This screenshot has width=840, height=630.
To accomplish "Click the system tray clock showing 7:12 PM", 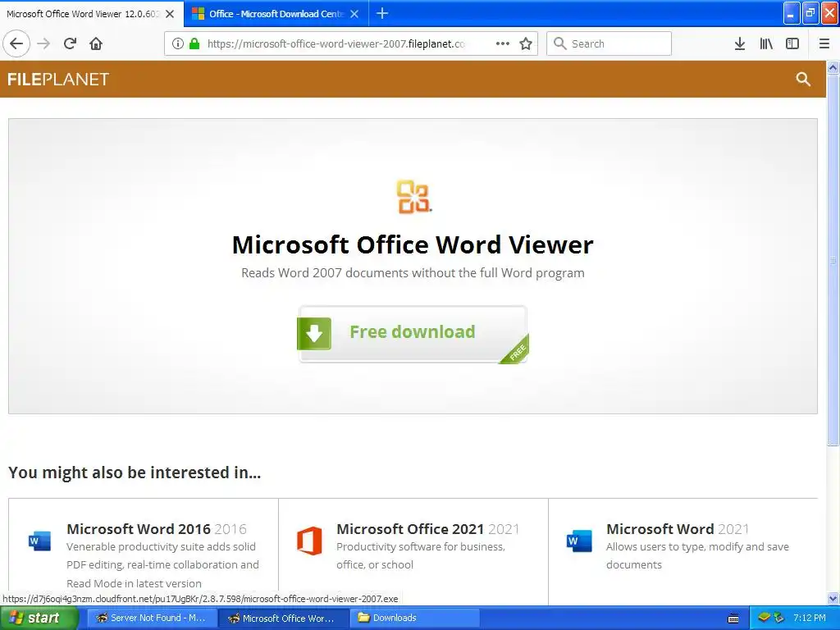I will click(x=810, y=618).
